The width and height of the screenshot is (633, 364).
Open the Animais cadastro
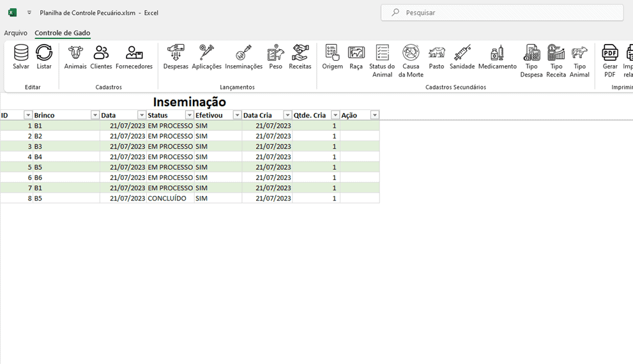pyautogui.click(x=75, y=53)
